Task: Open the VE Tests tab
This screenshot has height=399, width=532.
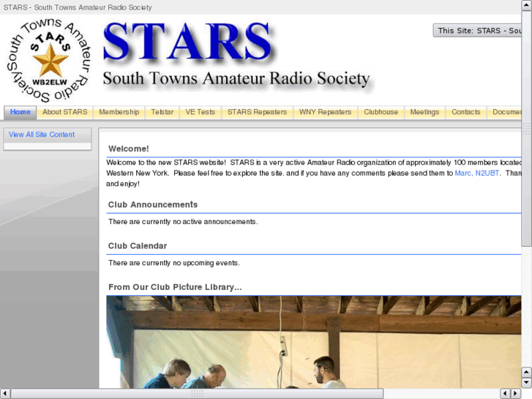Action: (201, 112)
